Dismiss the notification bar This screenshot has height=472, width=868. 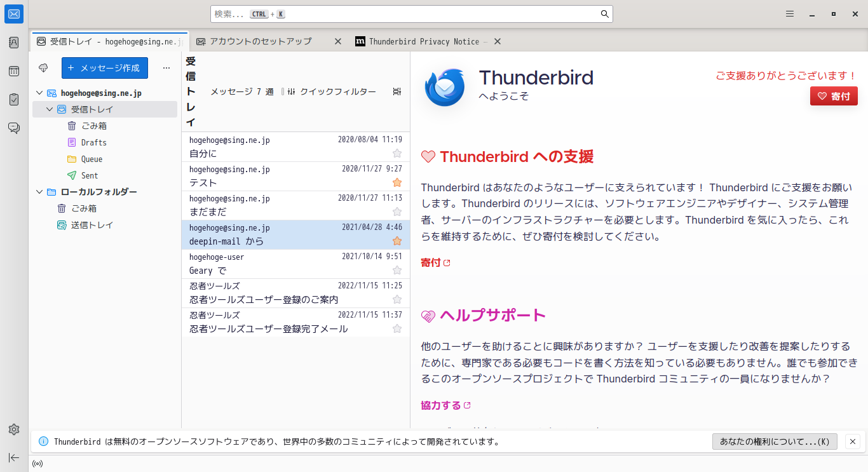853,442
